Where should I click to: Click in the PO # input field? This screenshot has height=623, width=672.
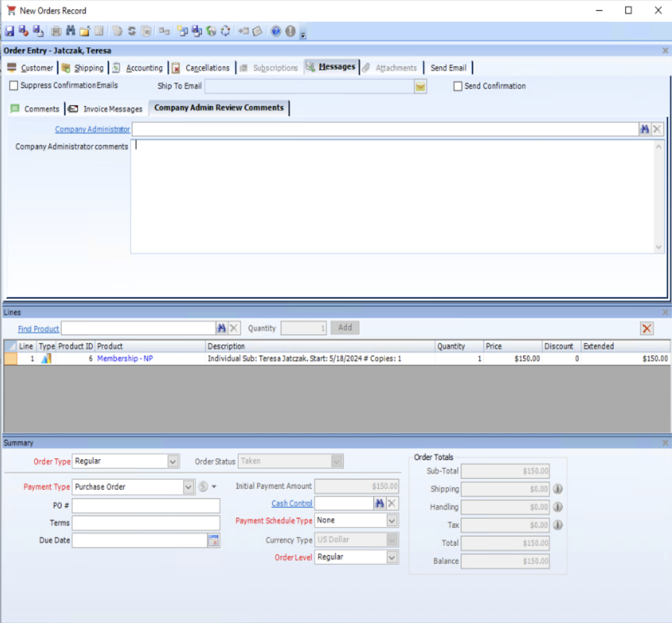point(146,506)
